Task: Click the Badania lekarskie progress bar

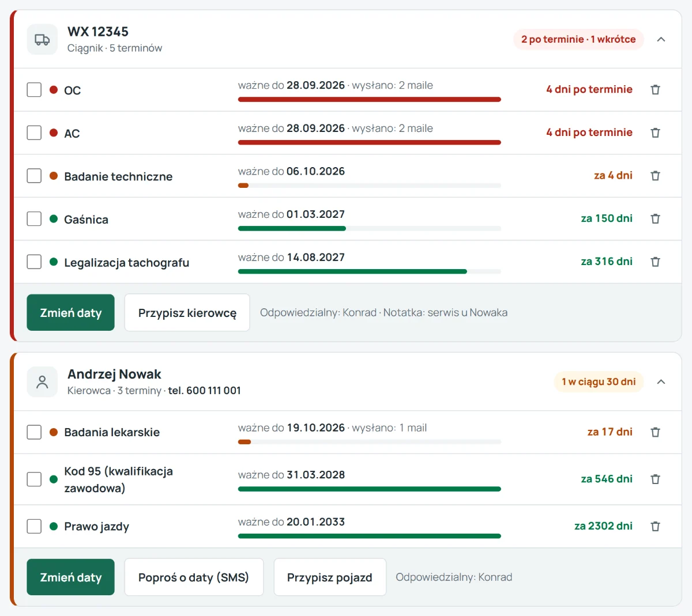Action: point(370,442)
